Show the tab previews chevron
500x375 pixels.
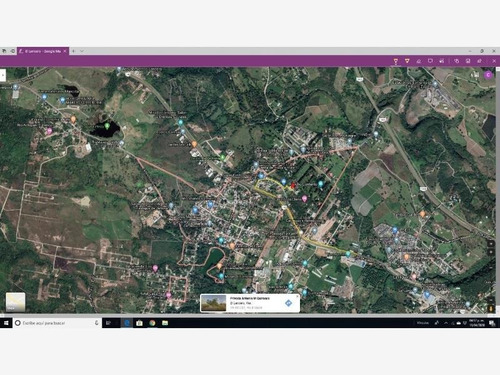click(x=82, y=51)
